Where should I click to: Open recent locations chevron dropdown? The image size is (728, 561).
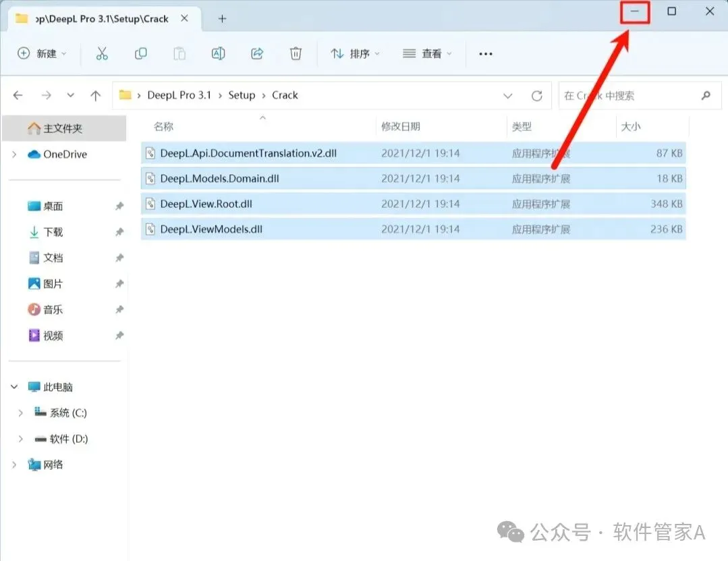click(x=71, y=96)
